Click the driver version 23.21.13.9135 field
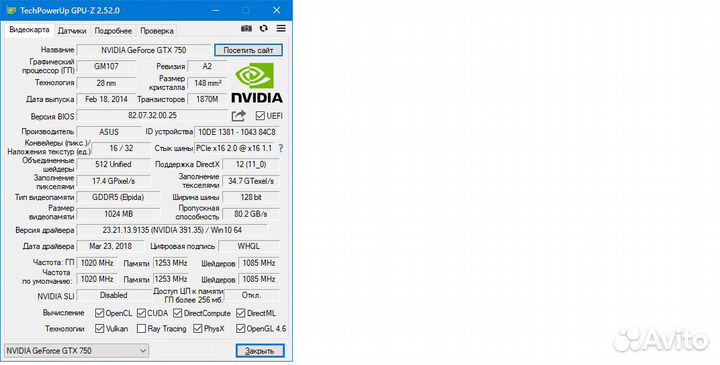This screenshot has height=365, width=720. pyautogui.click(x=172, y=230)
